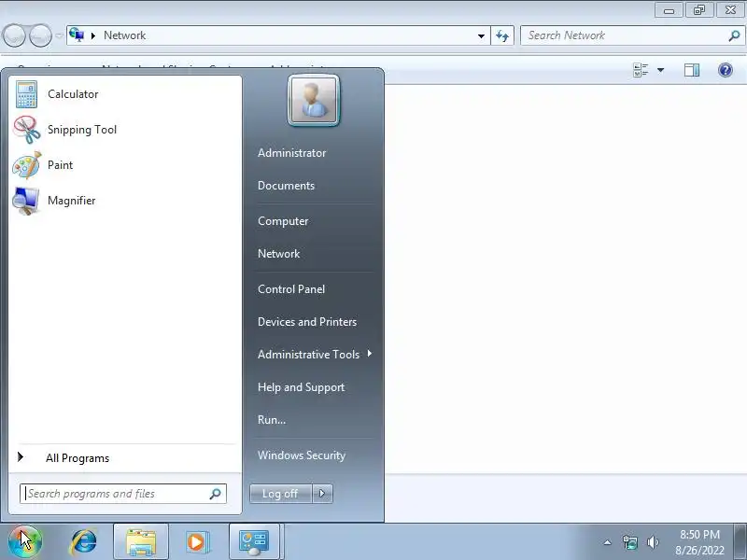The image size is (747, 560).
Task: Open the recent pages dropdown arrow
Action: (x=59, y=35)
